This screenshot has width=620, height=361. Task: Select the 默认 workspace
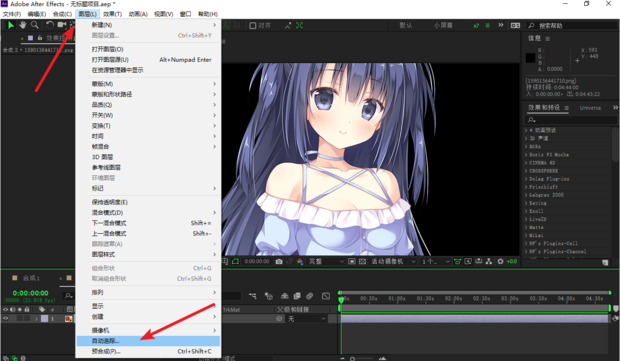coord(406,25)
